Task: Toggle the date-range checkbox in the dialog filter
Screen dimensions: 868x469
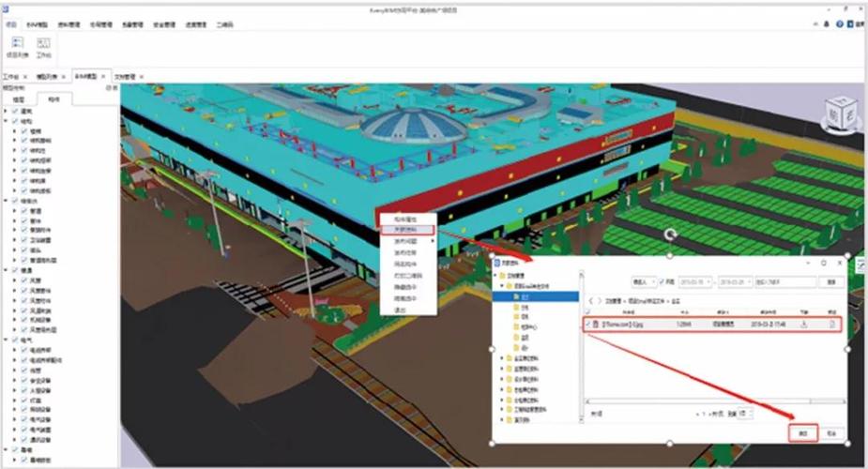Action: [662, 282]
